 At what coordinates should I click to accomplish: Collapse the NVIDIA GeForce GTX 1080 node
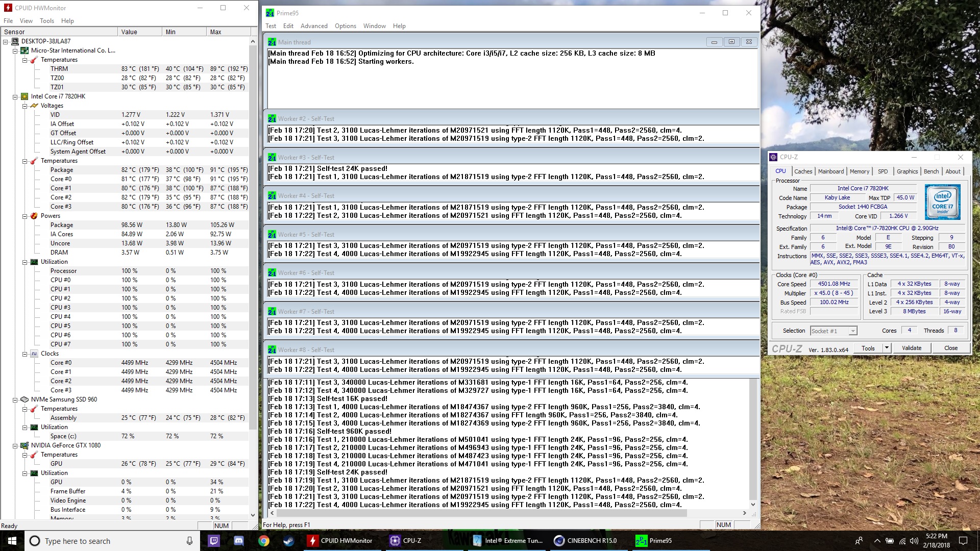click(15, 445)
